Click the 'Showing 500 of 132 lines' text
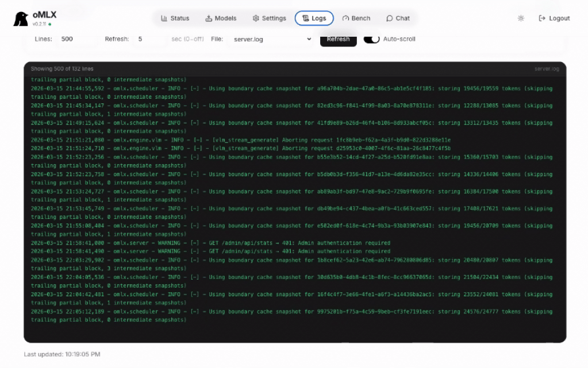 [x=62, y=69]
